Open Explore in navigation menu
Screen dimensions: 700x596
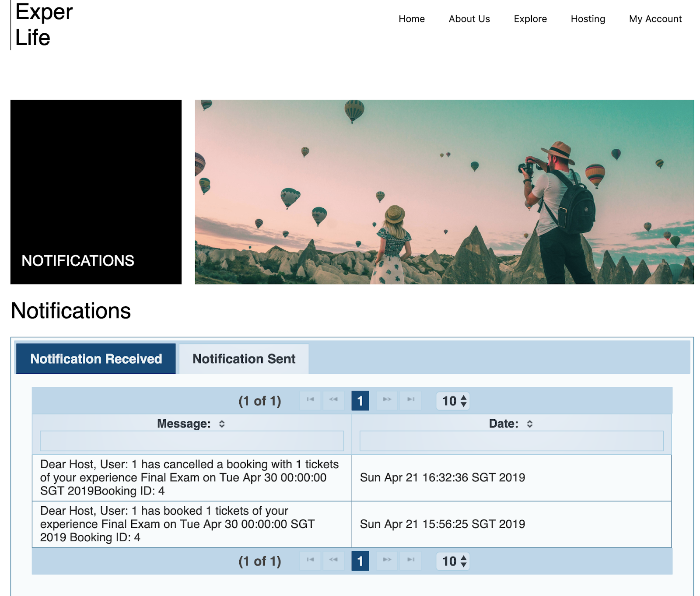(x=530, y=19)
